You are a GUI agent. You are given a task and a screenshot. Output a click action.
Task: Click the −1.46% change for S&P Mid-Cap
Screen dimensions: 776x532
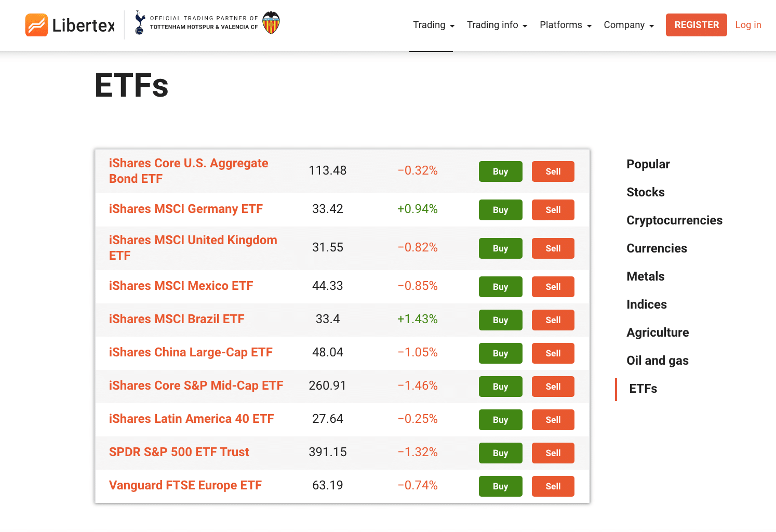(x=418, y=385)
